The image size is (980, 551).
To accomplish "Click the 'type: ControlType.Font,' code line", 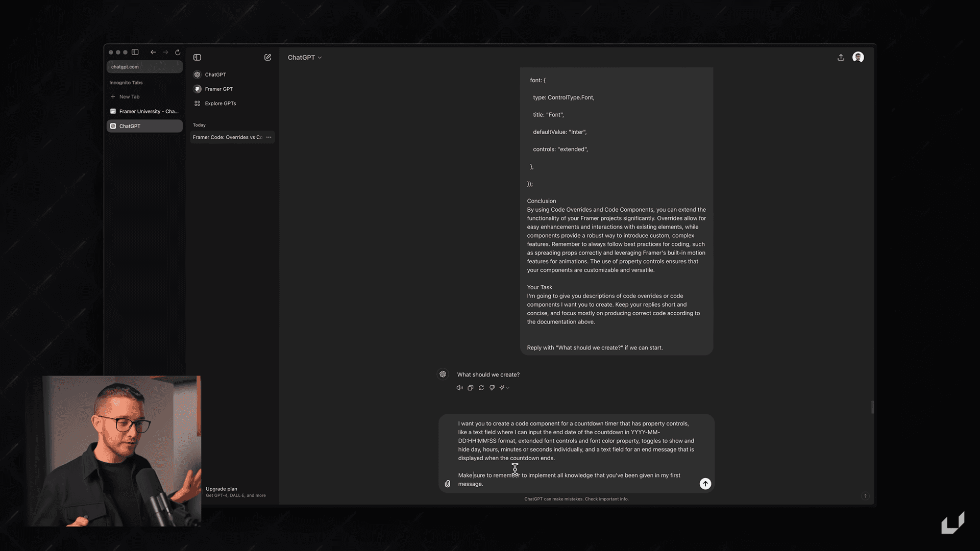I will point(563,97).
